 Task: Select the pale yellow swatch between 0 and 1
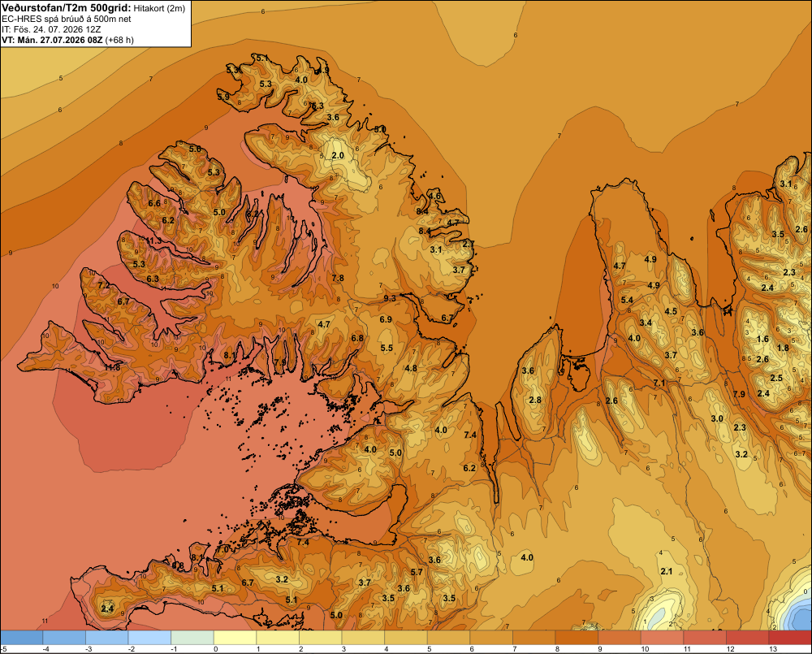235,638
